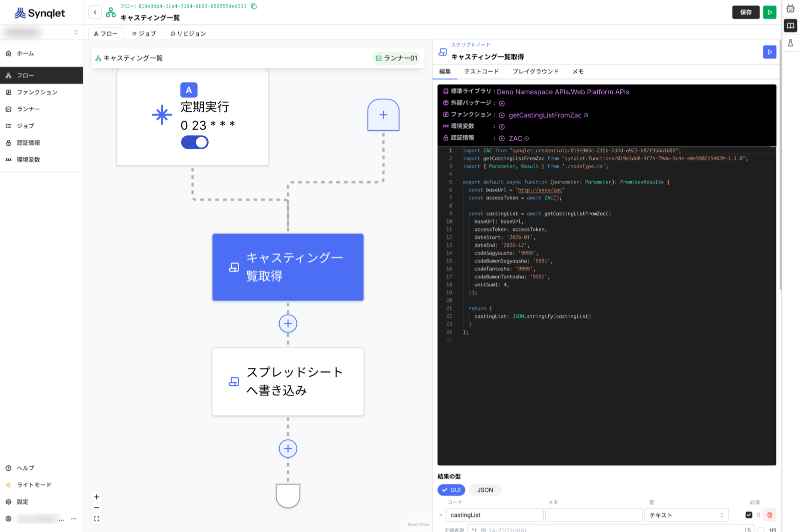Click the 保存 button

tap(746, 12)
